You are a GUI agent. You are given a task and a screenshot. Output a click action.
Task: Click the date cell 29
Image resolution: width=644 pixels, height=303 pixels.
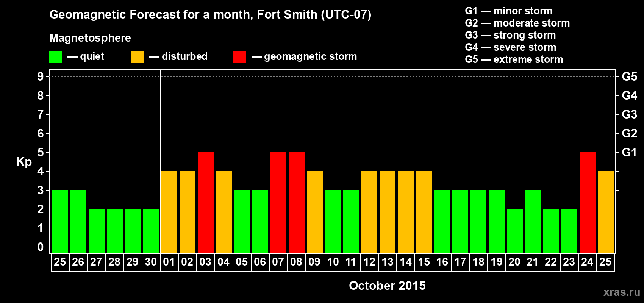tap(133, 262)
